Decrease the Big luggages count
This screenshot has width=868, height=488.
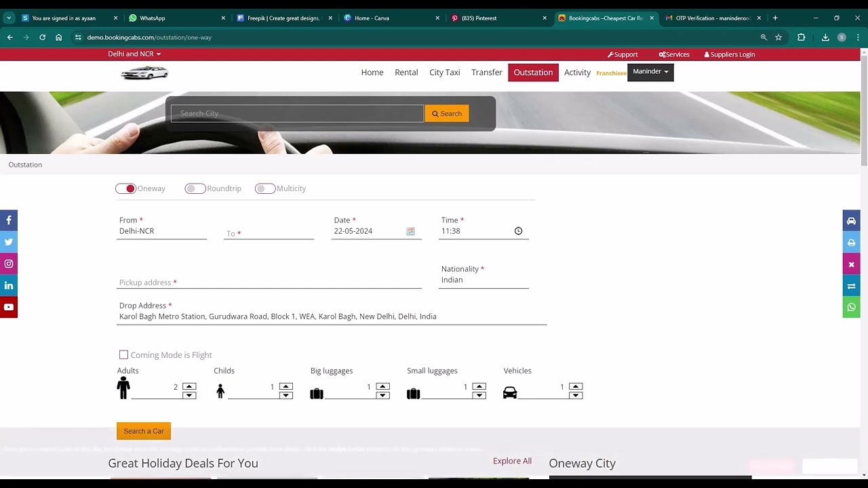pyautogui.click(x=382, y=395)
